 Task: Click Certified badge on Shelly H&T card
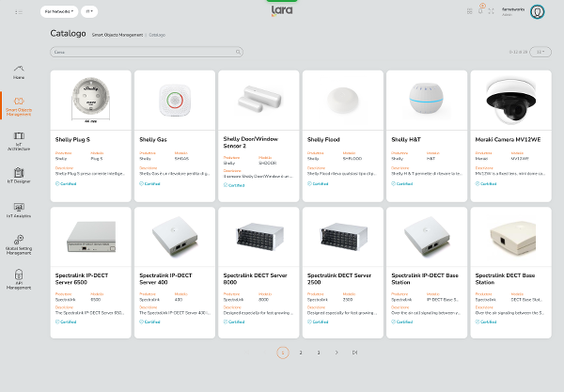[401, 183]
